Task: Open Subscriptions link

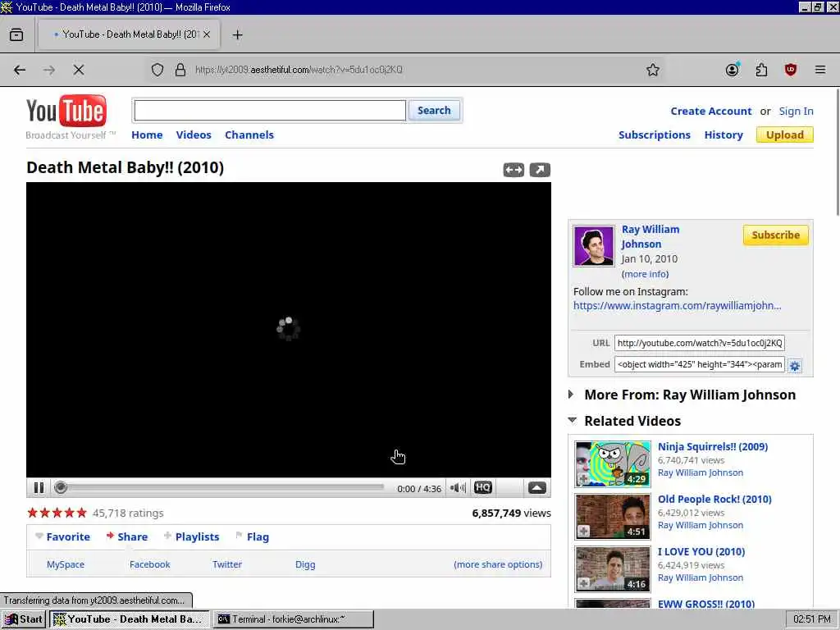Action: click(654, 135)
